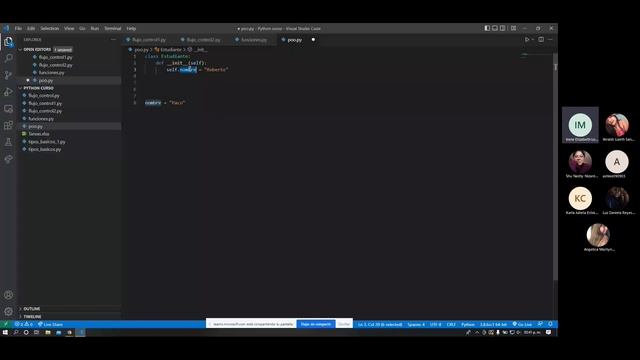Toggle bottom panel layout button

pos(495,28)
